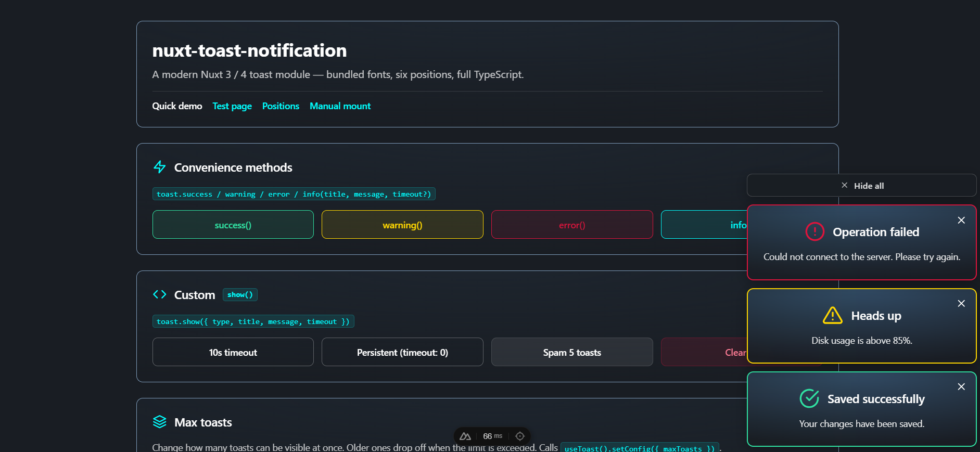Screen dimensions: 980x452
Task: Click the inspector target icon in DevTools bar
Action: (x=519, y=436)
